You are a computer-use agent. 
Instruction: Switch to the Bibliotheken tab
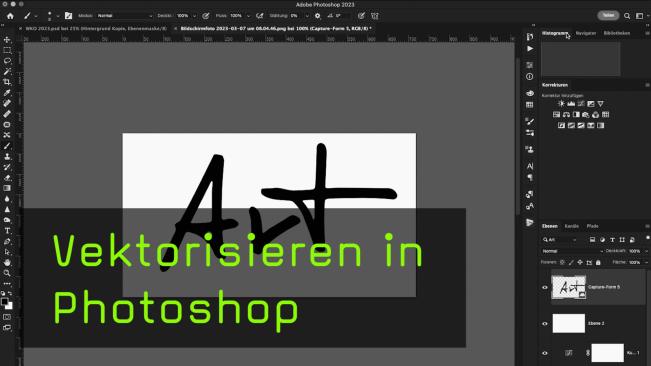pyautogui.click(x=617, y=33)
